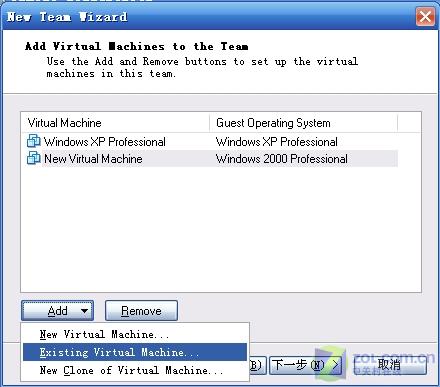
Task: Click the Virtual Machine column header
Action: pos(115,123)
